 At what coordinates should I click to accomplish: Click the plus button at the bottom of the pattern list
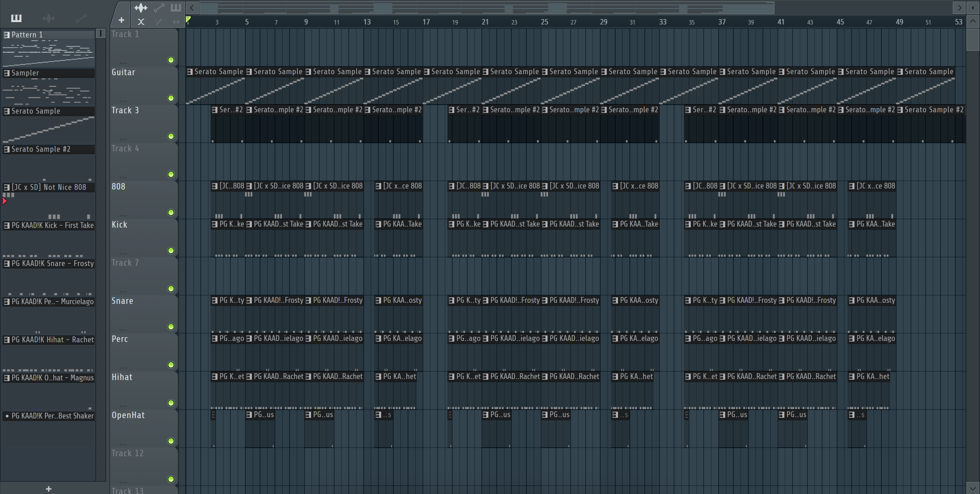pos(48,489)
